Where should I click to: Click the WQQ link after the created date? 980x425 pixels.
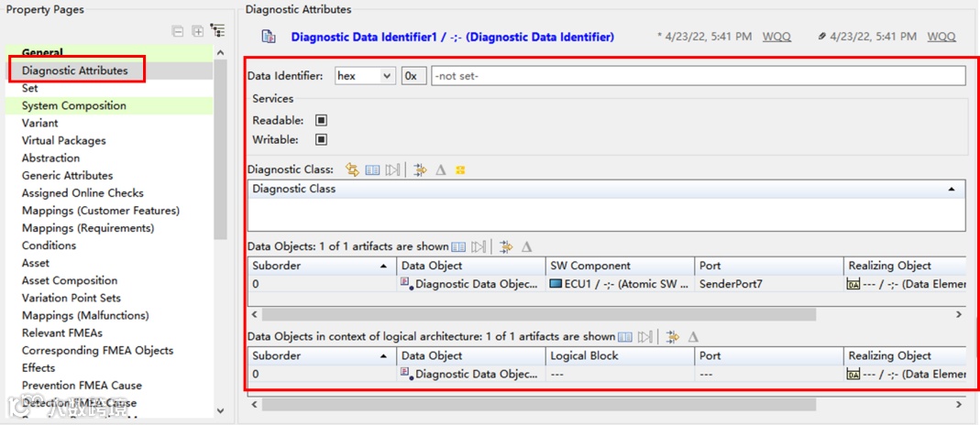[776, 37]
